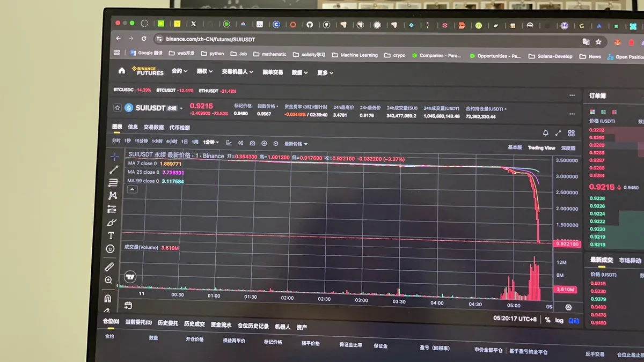Switch chart view to 深度图
The height and width of the screenshot is (362, 644).
tap(568, 148)
